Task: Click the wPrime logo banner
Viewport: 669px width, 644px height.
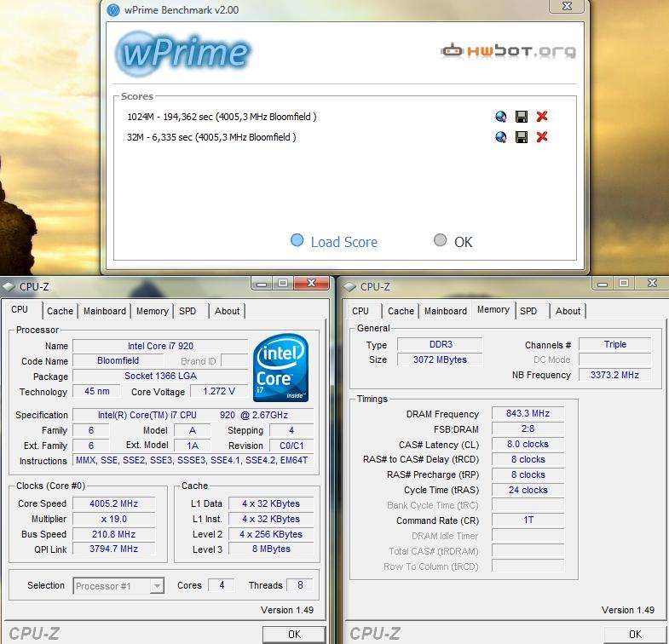Action: [x=183, y=53]
